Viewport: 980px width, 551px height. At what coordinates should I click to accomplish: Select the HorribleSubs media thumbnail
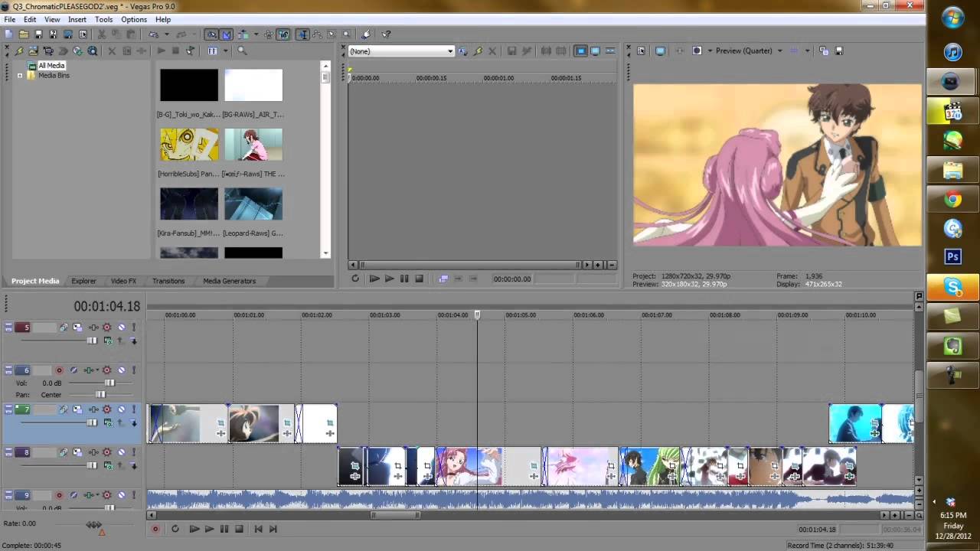coord(189,145)
